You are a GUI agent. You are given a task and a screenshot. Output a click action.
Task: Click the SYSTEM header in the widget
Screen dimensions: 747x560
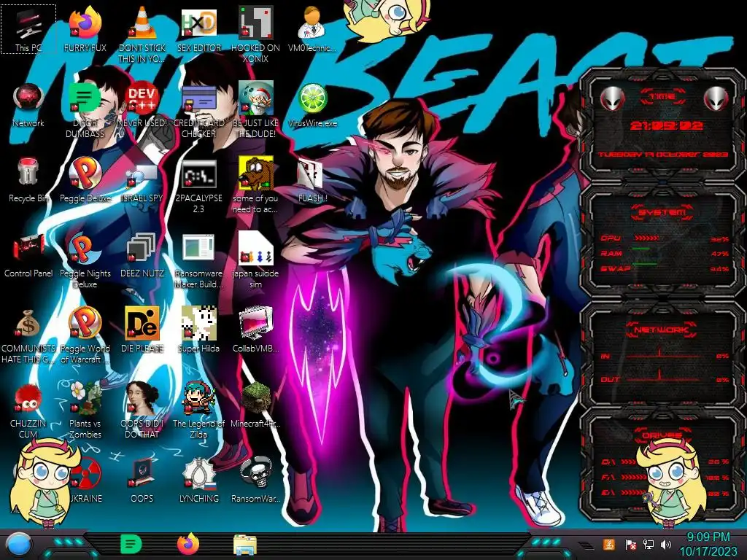[662, 212]
